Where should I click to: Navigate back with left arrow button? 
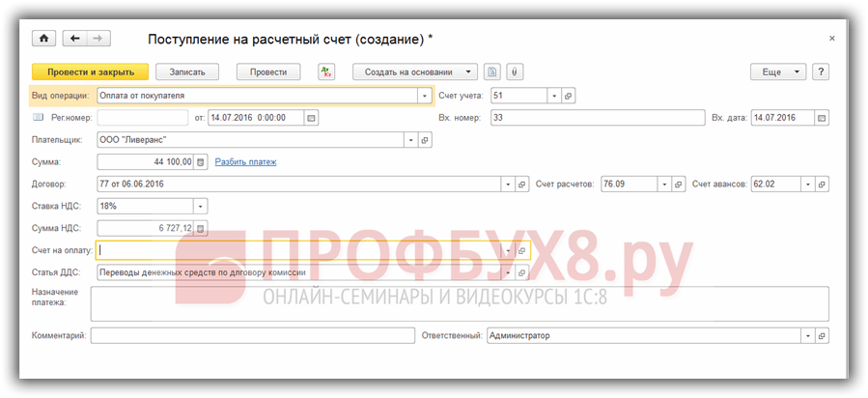click(74, 39)
